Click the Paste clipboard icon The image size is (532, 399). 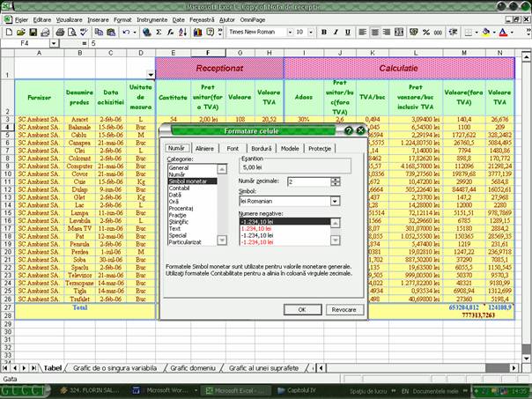tap(111, 33)
